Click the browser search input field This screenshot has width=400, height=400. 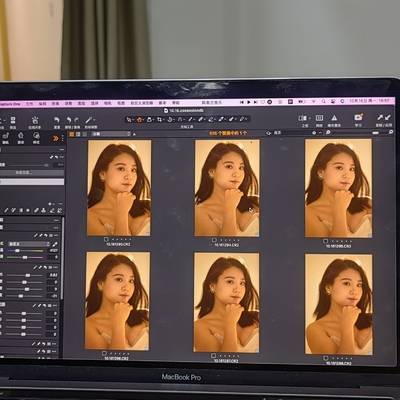click(293, 133)
